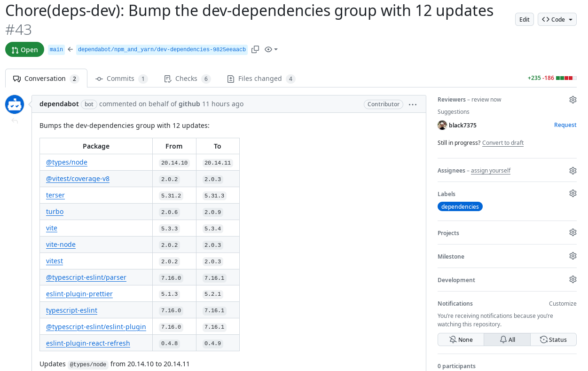The height and width of the screenshot is (371, 588).
Task: Click the dependabot avatar icon
Action: pos(15,104)
